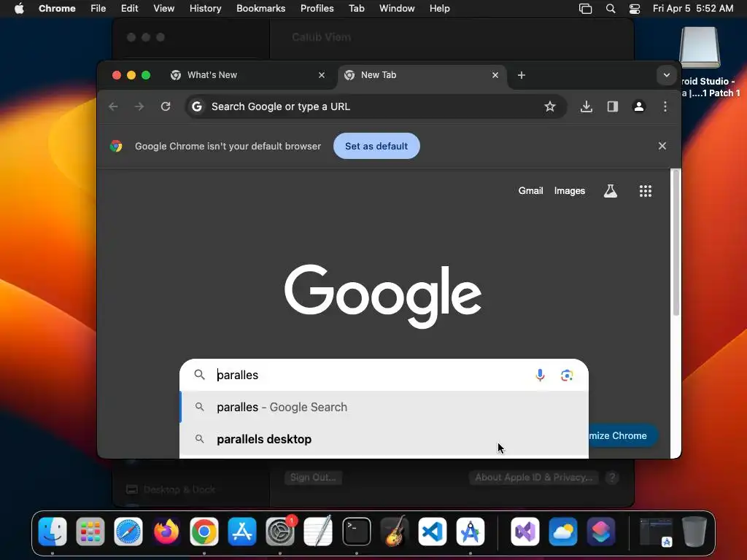Open Launchpad from the Dock
The width and height of the screenshot is (747, 560).
tap(90, 532)
